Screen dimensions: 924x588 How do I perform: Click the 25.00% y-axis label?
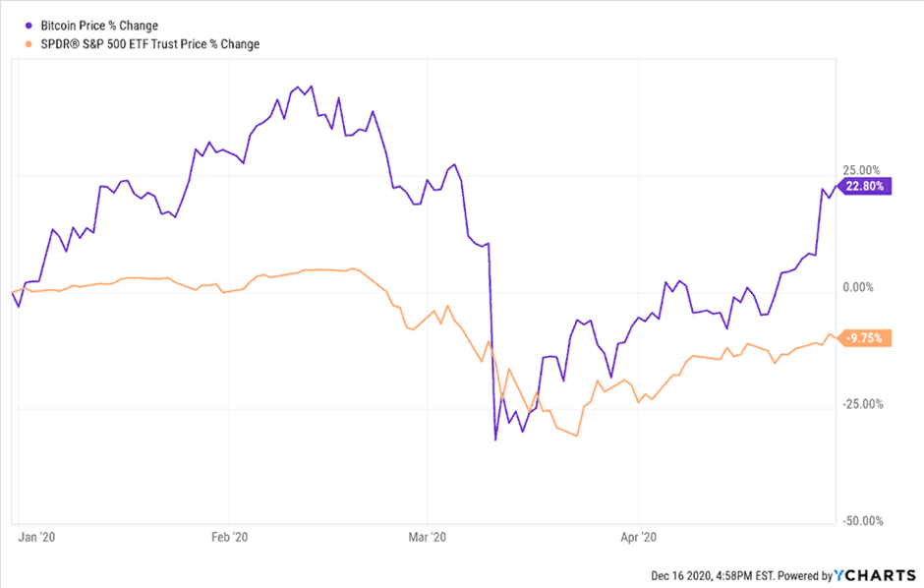point(862,170)
